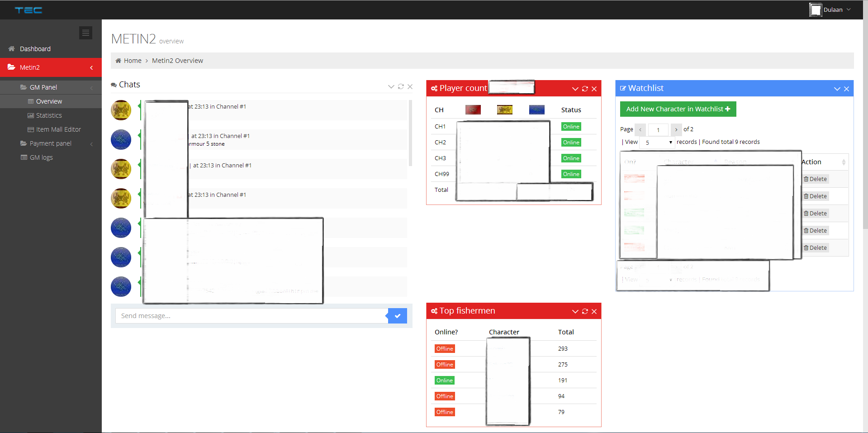Click the Chats panel scrollbar
Screen dimensions: 868x433
pos(410,133)
